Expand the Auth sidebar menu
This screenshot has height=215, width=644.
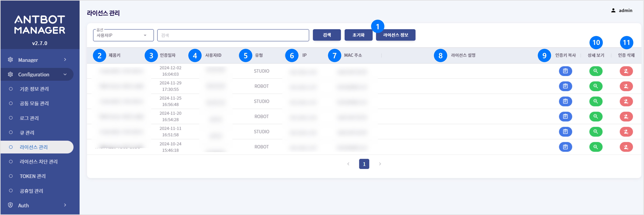coord(37,205)
